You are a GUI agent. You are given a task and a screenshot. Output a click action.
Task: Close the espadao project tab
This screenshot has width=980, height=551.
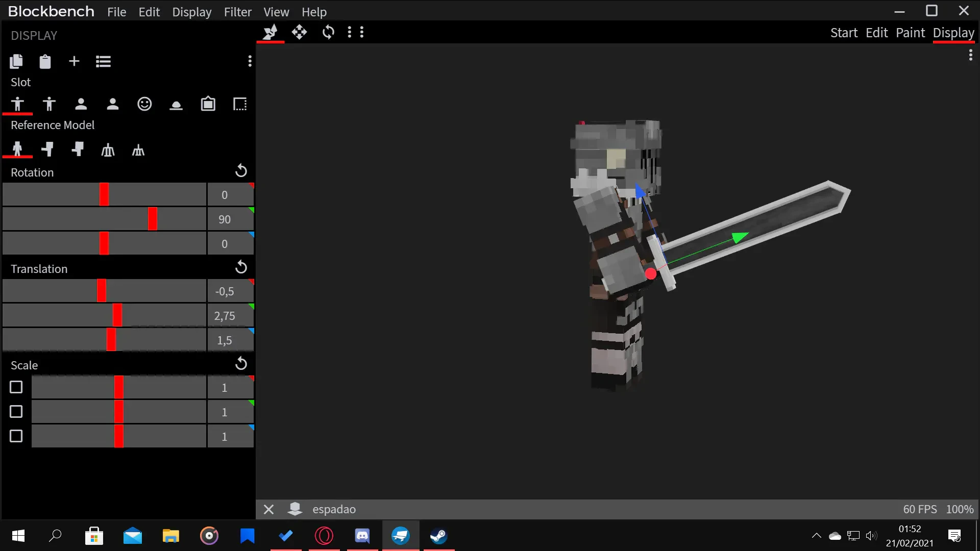tap(269, 509)
